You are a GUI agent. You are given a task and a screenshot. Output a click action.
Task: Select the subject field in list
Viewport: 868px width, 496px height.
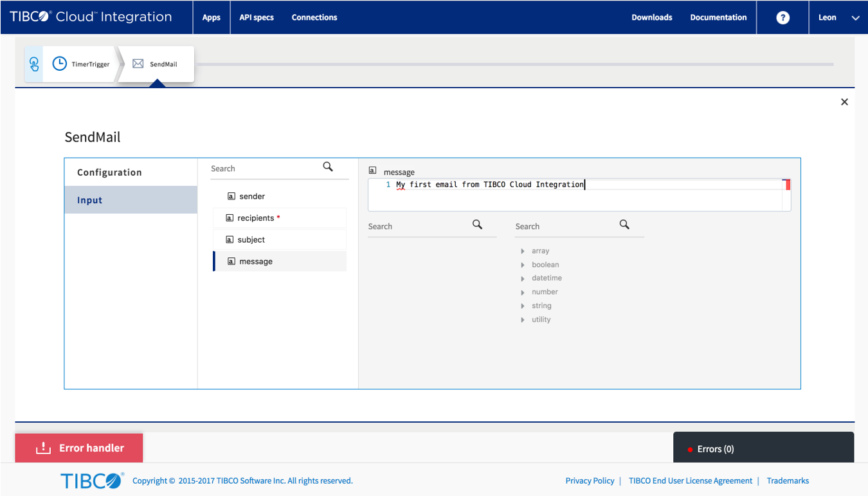click(251, 239)
